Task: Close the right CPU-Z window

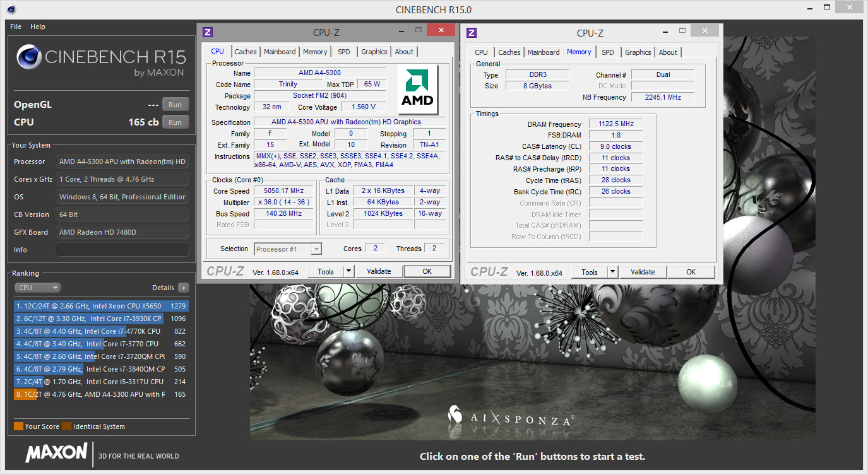Action: click(x=705, y=30)
